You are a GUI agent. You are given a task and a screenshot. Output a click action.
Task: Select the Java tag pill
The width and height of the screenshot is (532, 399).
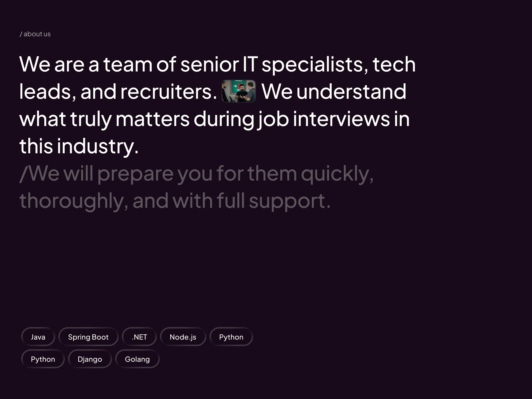click(38, 337)
